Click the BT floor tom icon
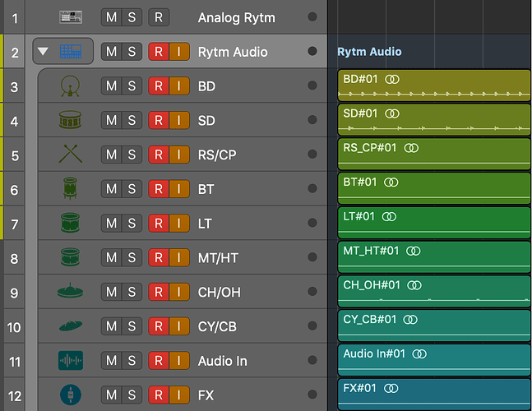Viewport: 532px width, 411px height. [70, 188]
